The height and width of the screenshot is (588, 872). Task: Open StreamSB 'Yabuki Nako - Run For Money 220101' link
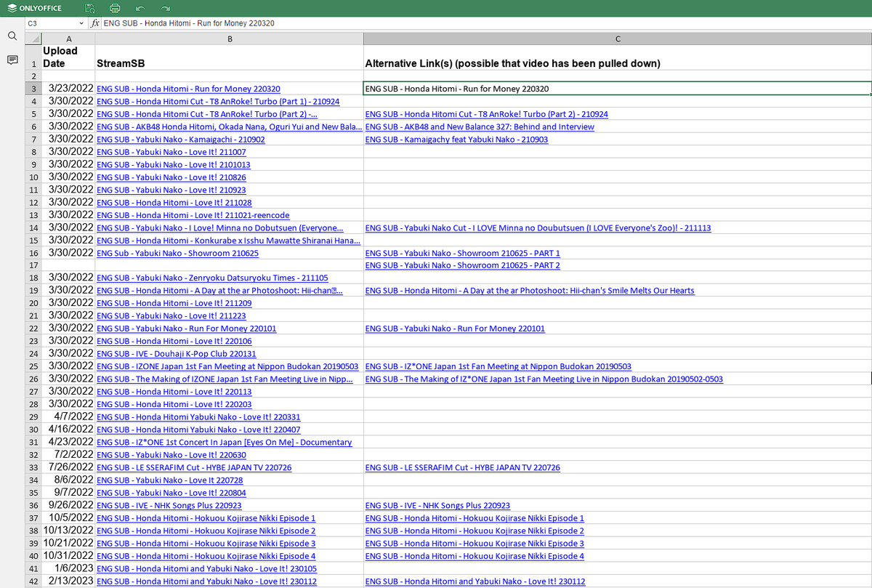pyautogui.click(x=186, y=329)
